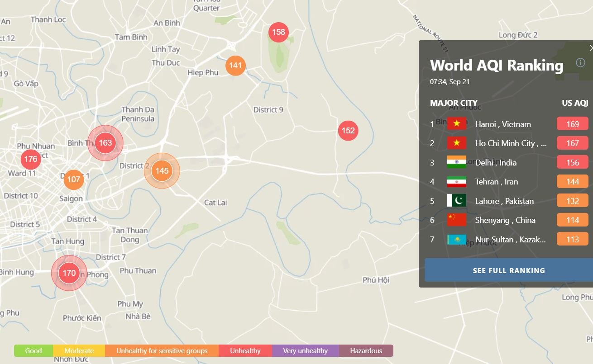Select the 170 AQI cluster marker

(x=69, y=273)
